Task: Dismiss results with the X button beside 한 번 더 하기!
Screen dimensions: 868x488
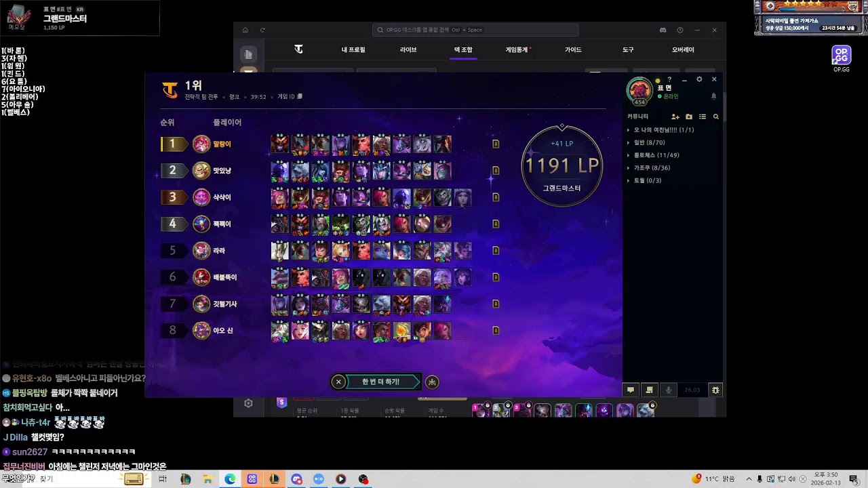Action: coord(338,382)
